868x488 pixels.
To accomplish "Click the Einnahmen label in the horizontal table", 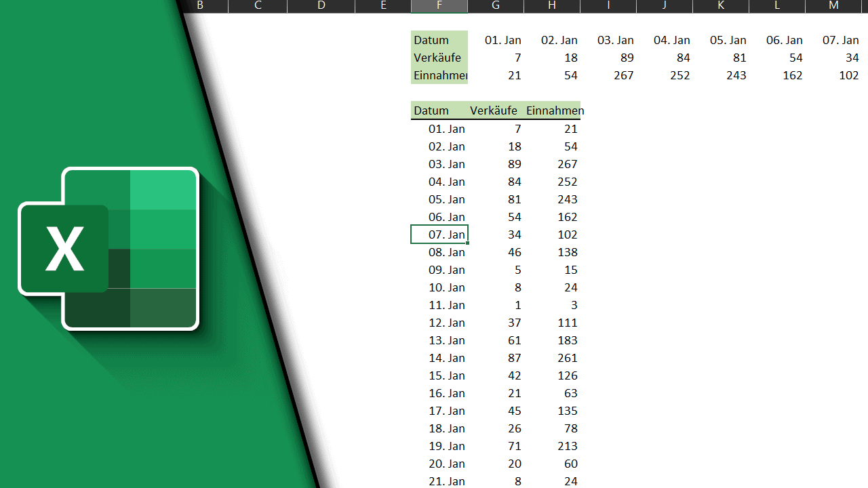I will [441, 75].
